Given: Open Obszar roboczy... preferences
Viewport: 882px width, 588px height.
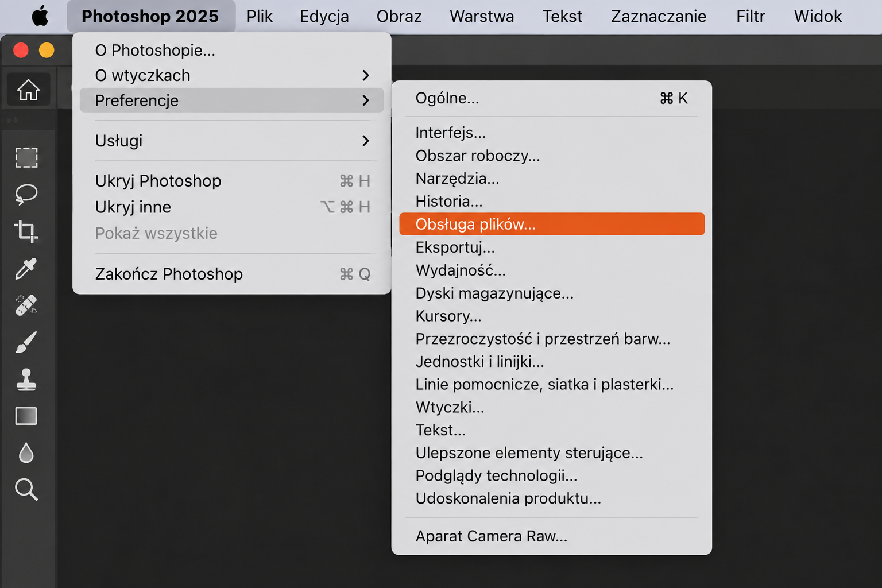Looking at the screenshot, I should tap(552, 156).
